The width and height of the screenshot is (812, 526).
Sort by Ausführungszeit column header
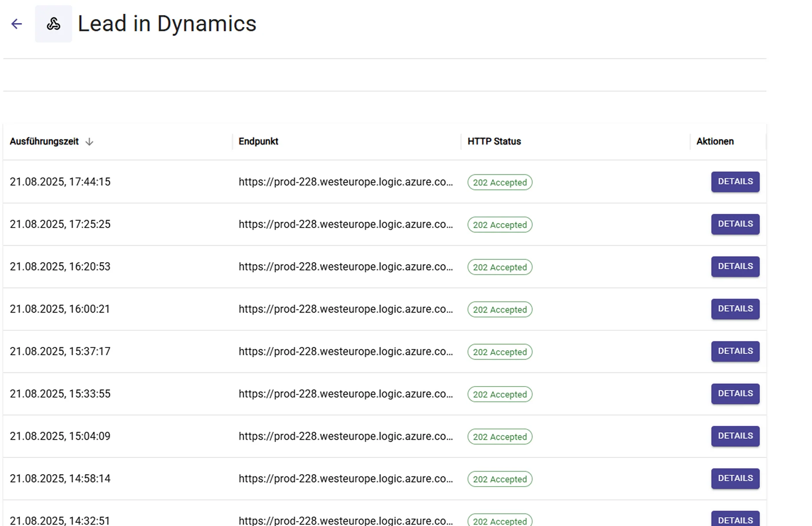click(44, 141)
